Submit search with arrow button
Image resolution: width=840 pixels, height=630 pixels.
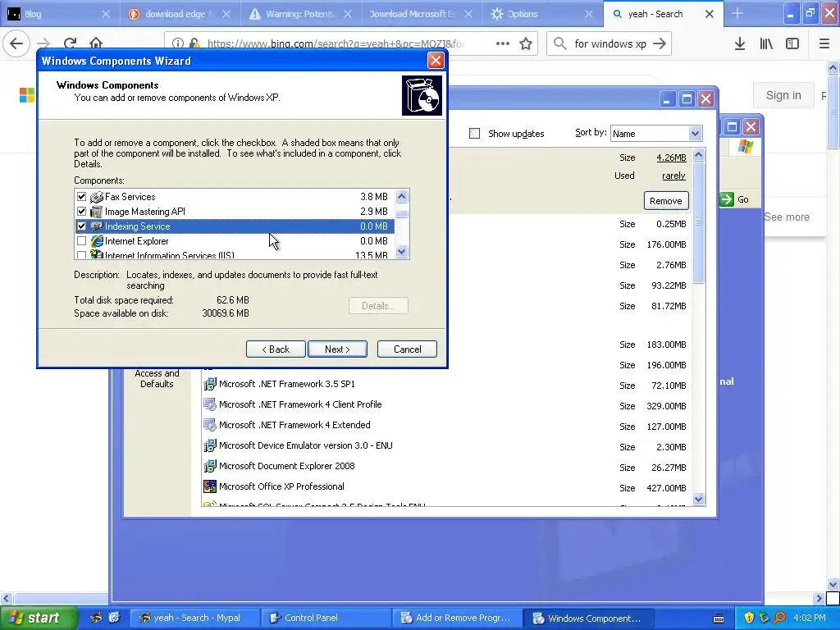pyautogui.click(x=660, y=43)
